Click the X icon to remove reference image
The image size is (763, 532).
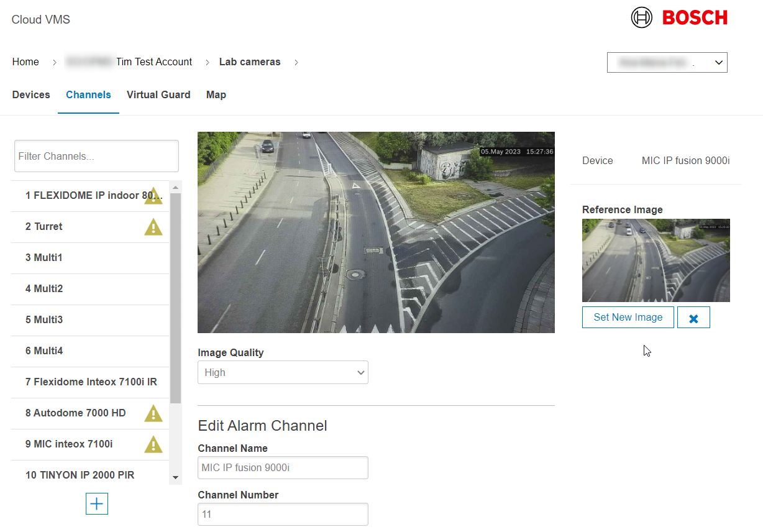pos(693,318)
